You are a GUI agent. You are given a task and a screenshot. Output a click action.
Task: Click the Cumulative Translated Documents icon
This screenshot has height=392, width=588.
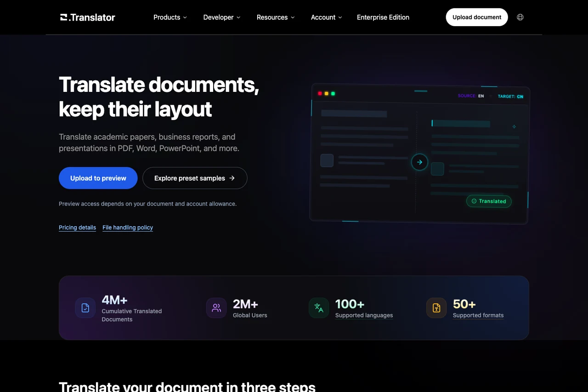pos(85,308)
